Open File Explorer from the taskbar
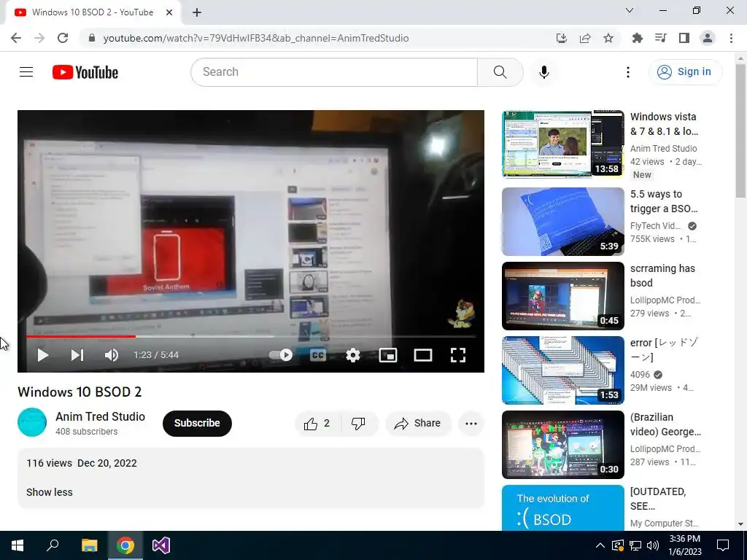Image resolution: width=747 pixels, height=560 pixels. [x=89, y=545]
